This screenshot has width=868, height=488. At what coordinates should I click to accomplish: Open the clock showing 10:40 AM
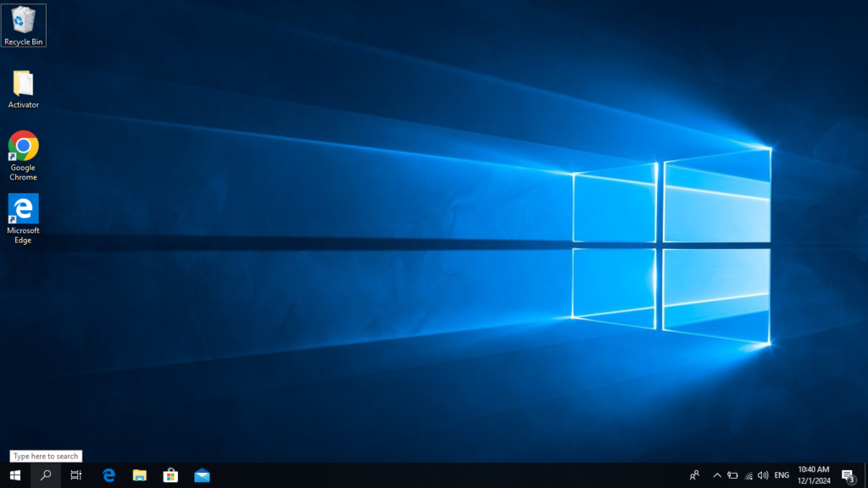click(814, 475)
